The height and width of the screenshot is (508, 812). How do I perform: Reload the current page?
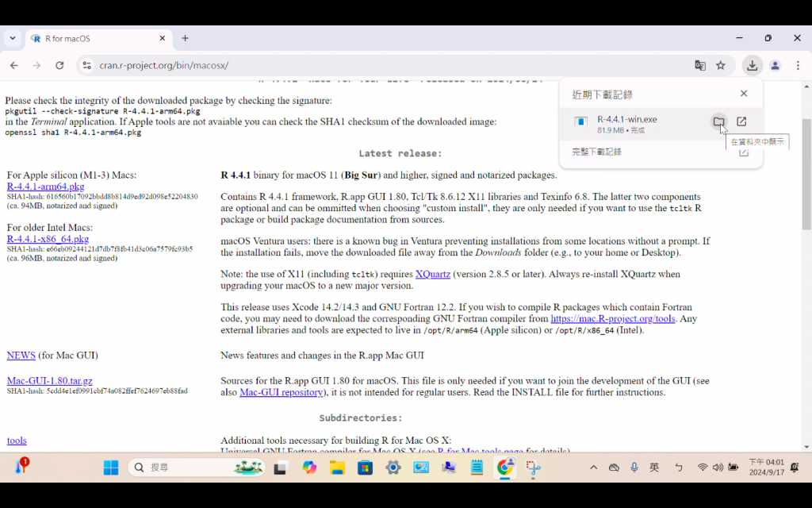click(x=59, y=65)
